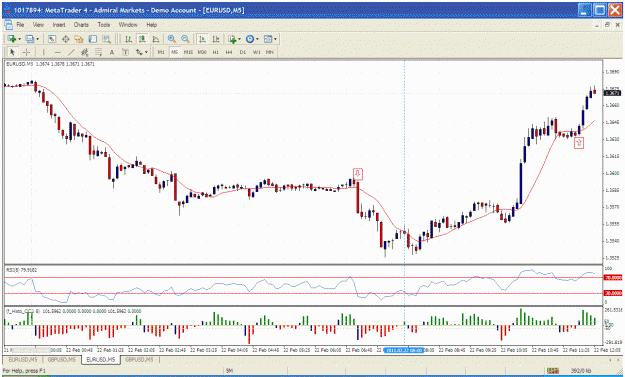Click the EURUSD,M5 chart header prices
This screenshot has width=625, height=377.
point(51,64)
